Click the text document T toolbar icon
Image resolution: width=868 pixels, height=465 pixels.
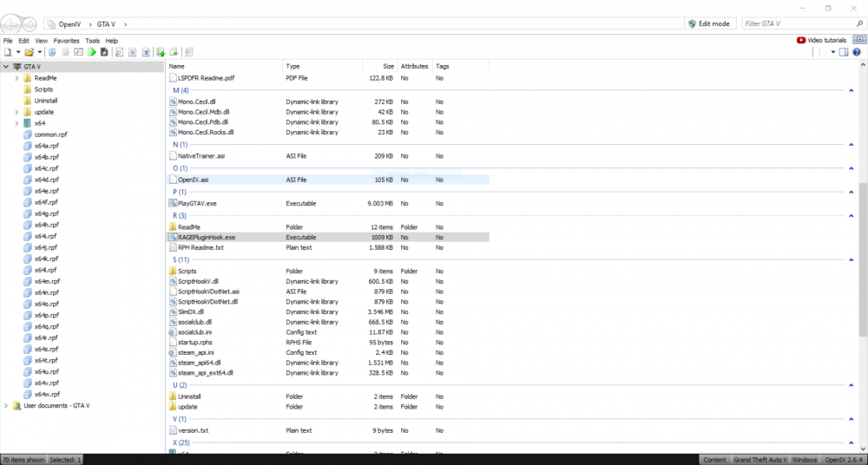146,52
